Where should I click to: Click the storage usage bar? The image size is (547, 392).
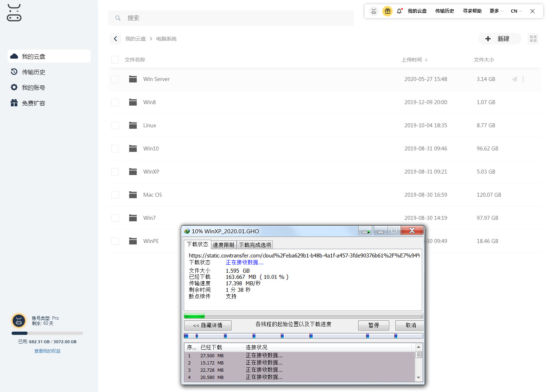pos(47,333)
